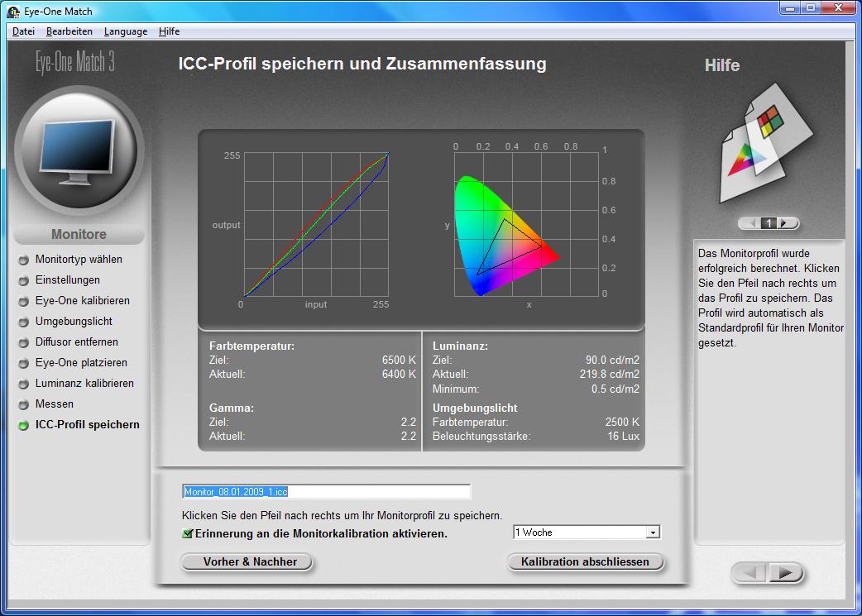
Task: Select the Eye-One kalibrieren step
Action: pyautogui.click(x=83, y=301)
